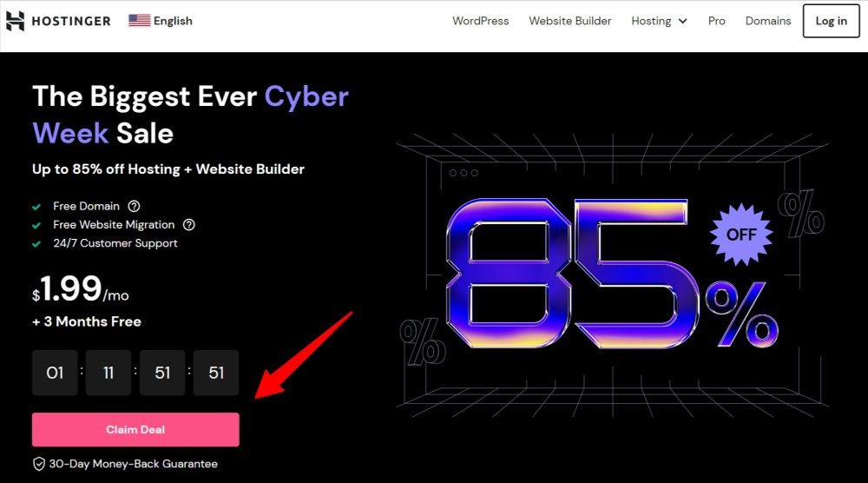Click the Hostinger logo icon
The image size is (868, 483).
15,21
